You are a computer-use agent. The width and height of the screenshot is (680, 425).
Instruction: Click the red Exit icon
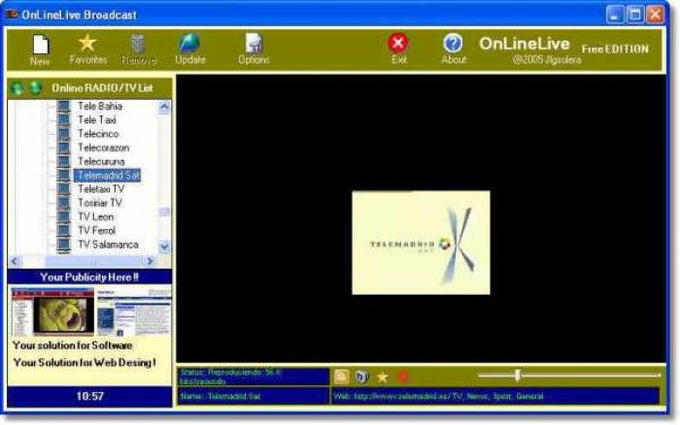[x=398, y=43]
